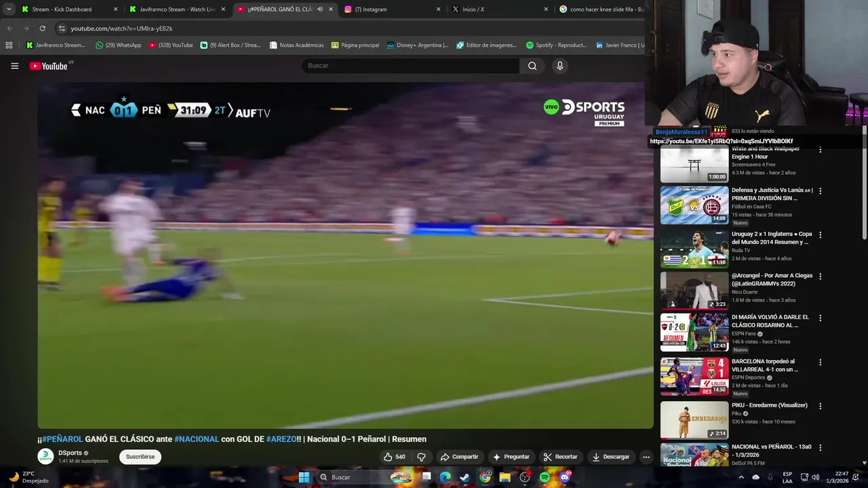868x488 pixels.
Task: Open Notas Académicas bookmark
Action: pos(296,45)
